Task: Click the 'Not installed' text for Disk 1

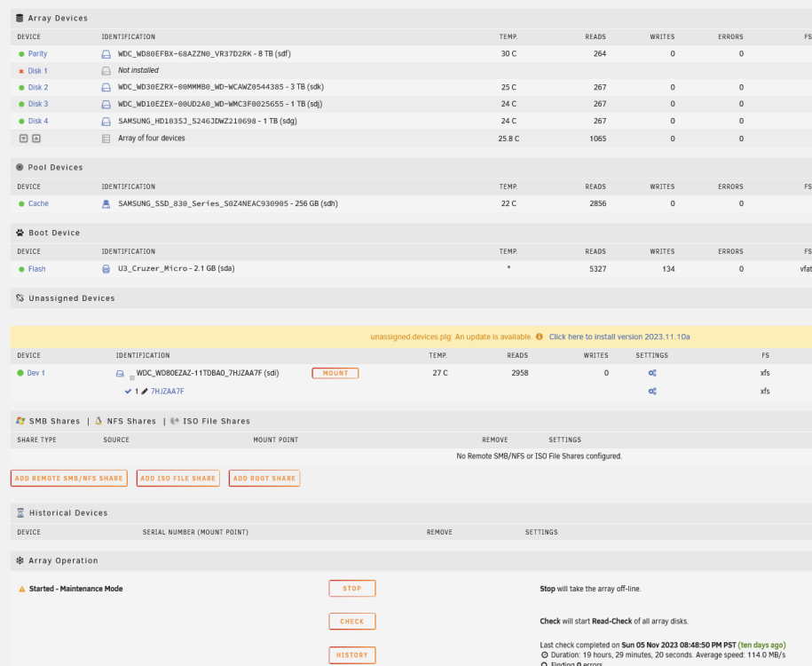Action: 138,70
